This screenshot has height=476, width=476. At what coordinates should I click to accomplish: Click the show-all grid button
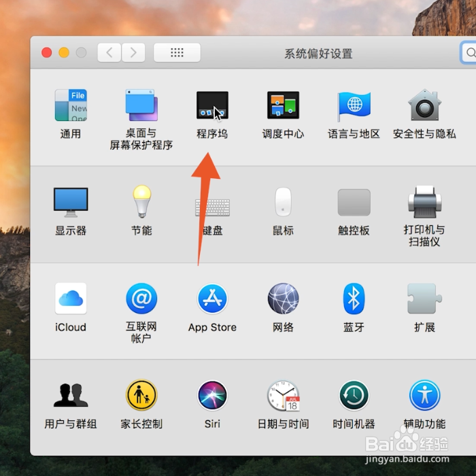tap(177, 52)
